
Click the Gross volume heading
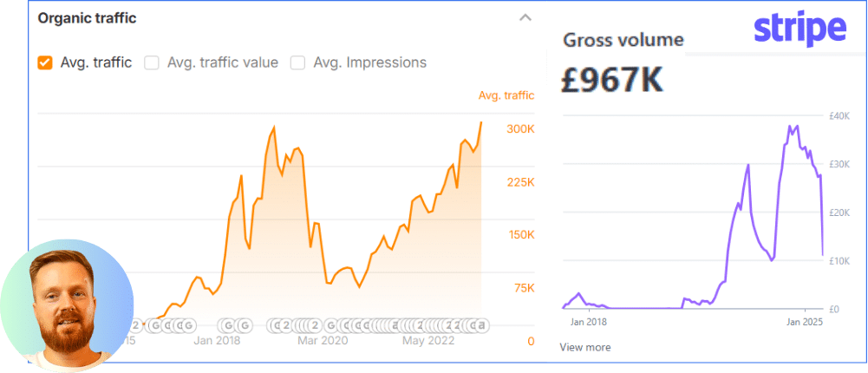[x=623, y=40]
